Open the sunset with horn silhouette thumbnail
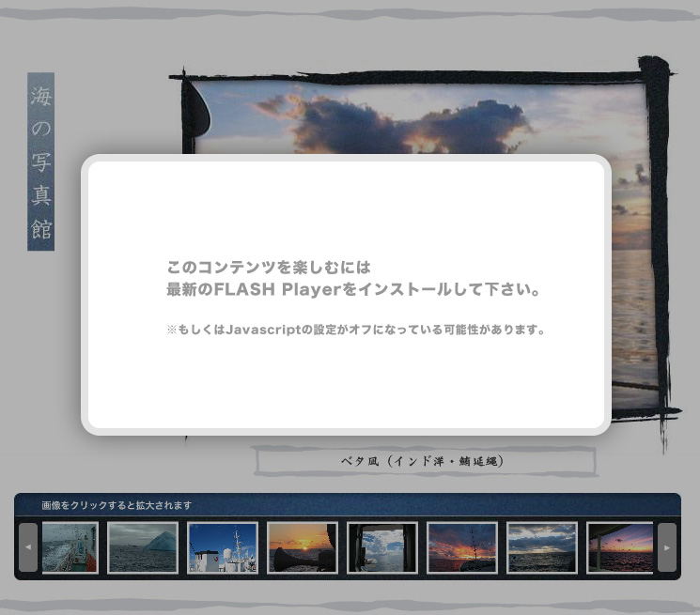The image size is (700, 615). click(303, 547)
